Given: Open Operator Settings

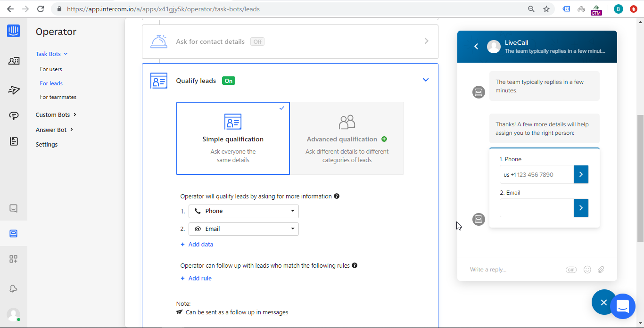Looking at the screenshot, I should coord(47,145).
